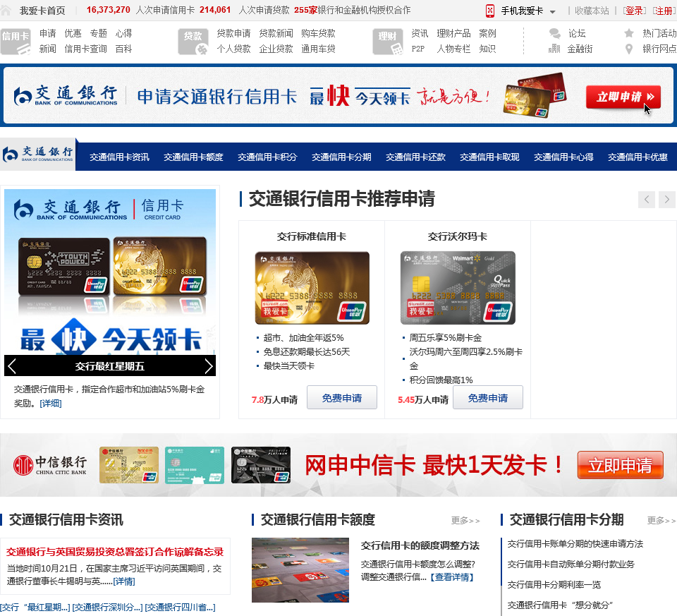Image resolution: width=677 pixels, height=616 pixels.
Task: Open article 交行信用卡的额度调整方法
Action: point(420,545)
